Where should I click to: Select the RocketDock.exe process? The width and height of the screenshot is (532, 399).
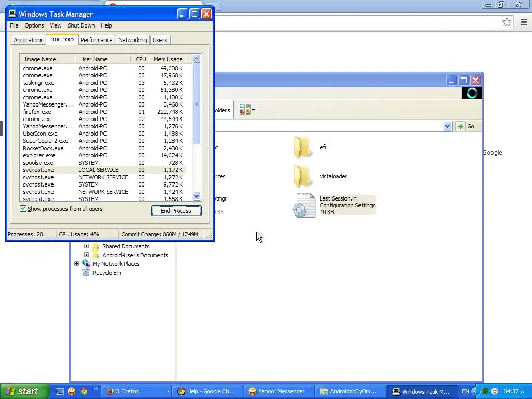pos(103,148)
